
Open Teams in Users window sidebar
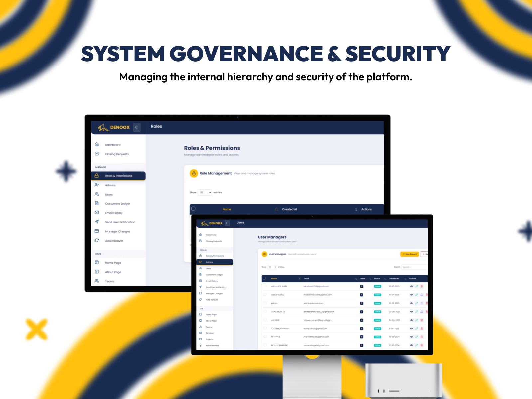click(209, 327)
